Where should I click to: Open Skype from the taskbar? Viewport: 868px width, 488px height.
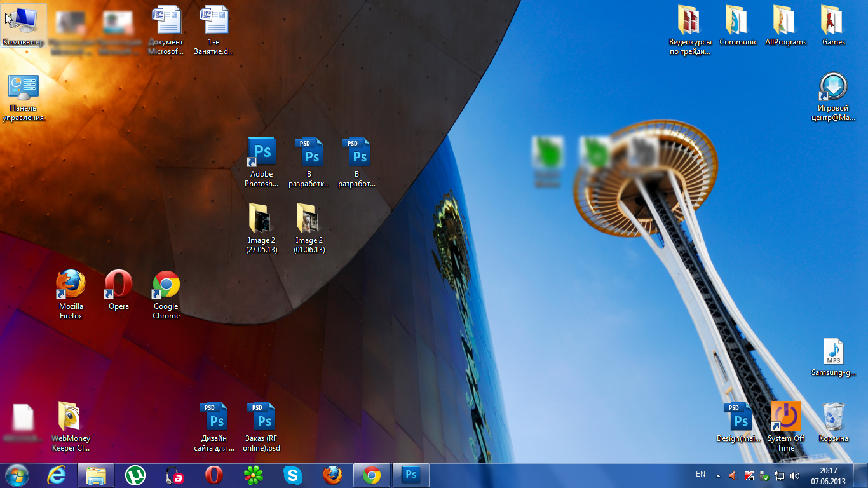click(x=293, y=475)
